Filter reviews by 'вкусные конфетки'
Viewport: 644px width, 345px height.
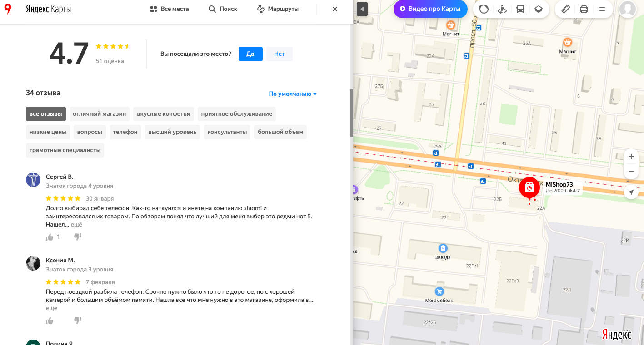tap(164, 114)
